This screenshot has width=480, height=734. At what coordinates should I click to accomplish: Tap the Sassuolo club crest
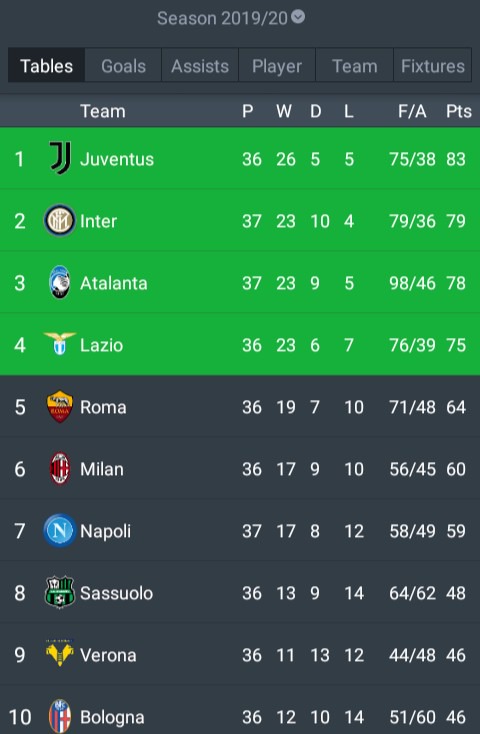pyautogui.click(x=59, y=593)
